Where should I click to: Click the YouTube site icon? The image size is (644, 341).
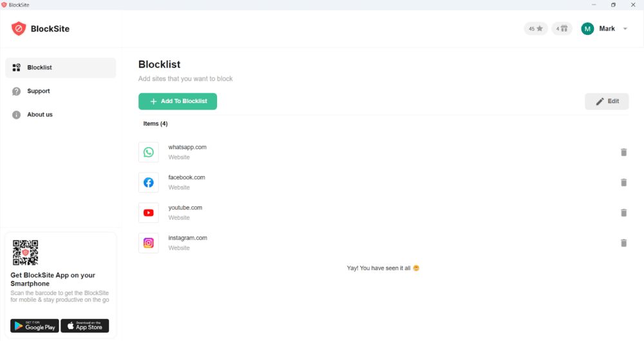[x=149, y=213]
